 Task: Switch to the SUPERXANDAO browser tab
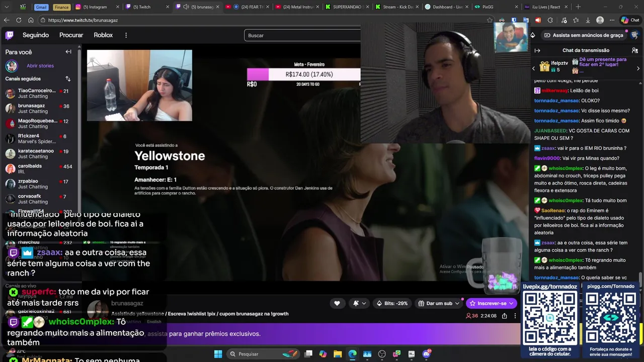click(346, 7)
